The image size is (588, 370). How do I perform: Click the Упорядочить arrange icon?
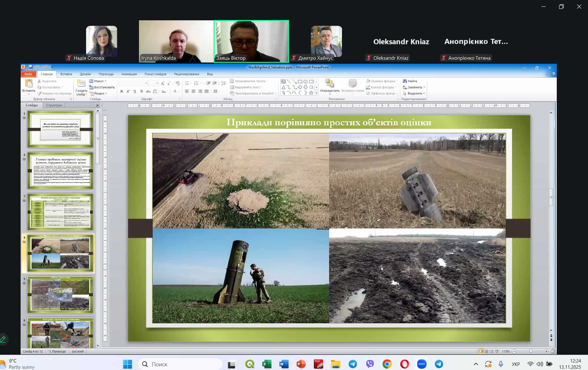point(329,83)
